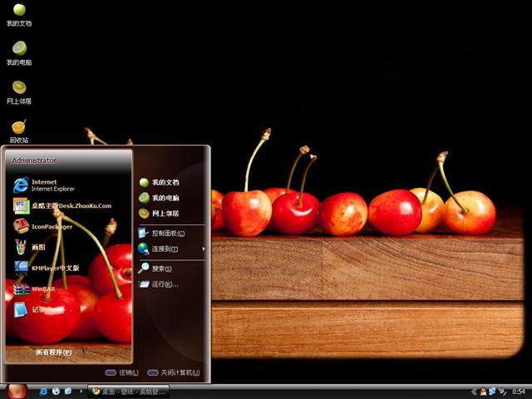
Task: Open 桌酷主题 Desk.ZhuoKu.Com shortcut
Action: 62,205
